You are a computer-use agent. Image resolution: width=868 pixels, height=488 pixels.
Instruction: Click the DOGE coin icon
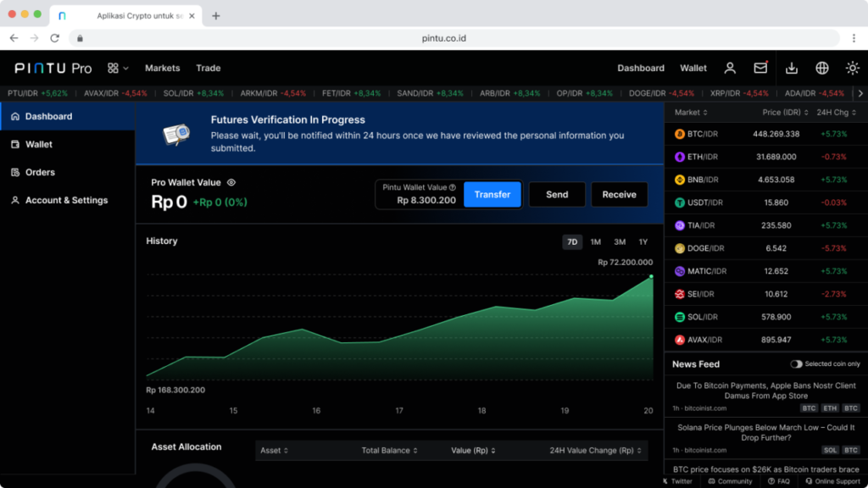679,248
